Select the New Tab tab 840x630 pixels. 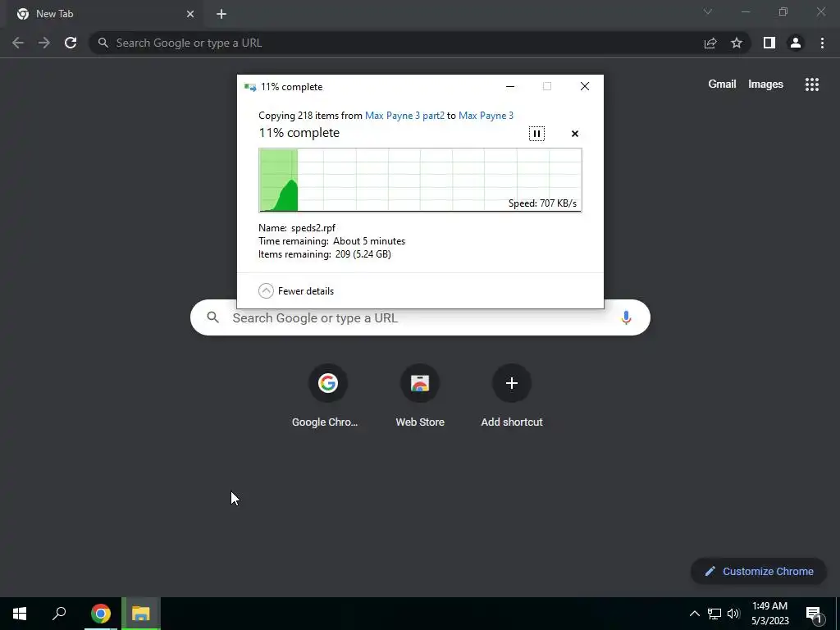104,14
